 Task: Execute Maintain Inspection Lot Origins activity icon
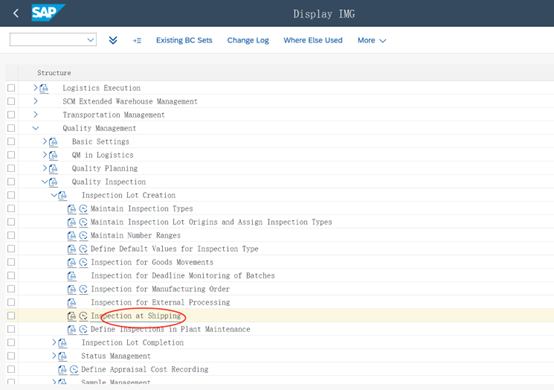(83, 222)
